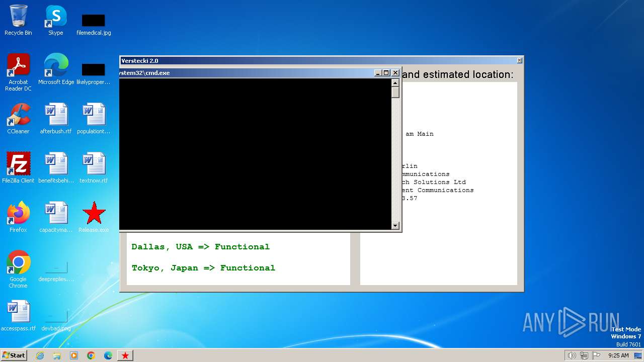This screenshot has width=644, height=362.
Task: Launch CCleaner from the desktop
Action: point(18,119)
